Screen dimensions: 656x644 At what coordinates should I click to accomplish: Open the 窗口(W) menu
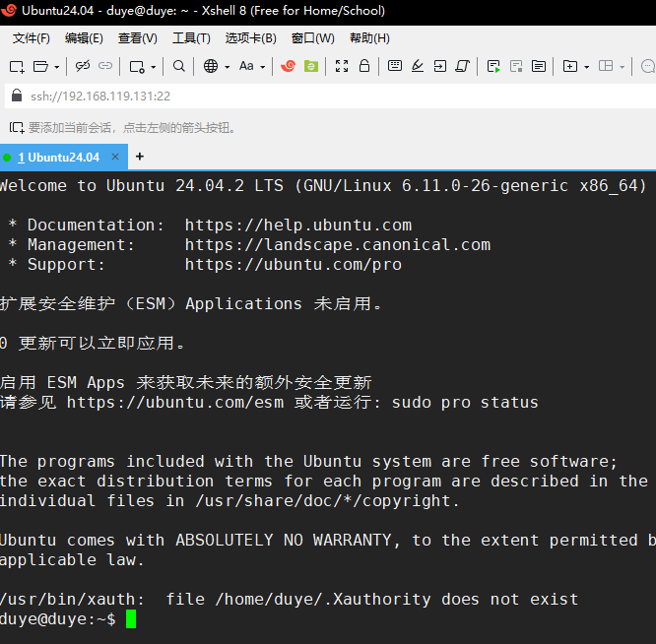click(x=313, y=38)
